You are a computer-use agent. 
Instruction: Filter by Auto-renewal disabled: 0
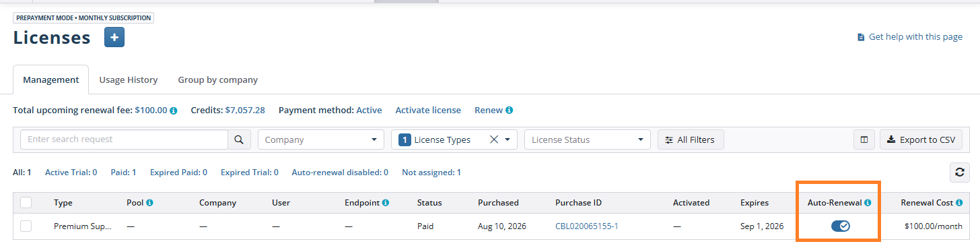[340, 173]
